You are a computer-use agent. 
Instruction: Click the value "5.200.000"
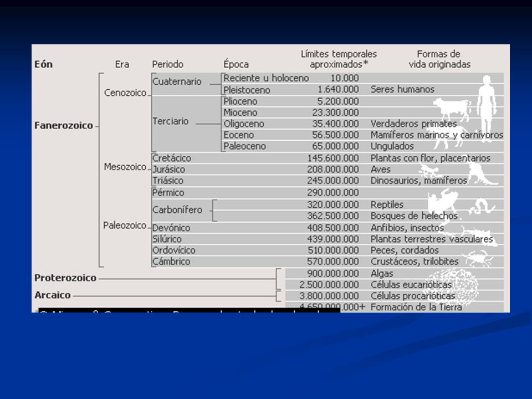[x=338, y=101]
